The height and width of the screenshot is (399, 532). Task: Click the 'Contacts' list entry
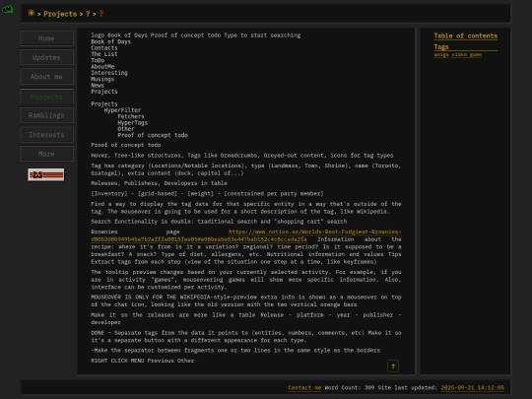pos(104,48)
